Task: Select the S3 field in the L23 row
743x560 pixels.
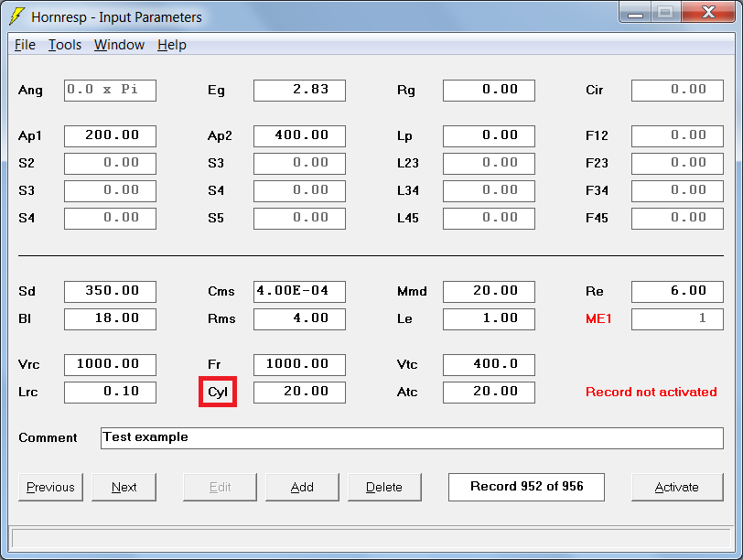Action: click(299, 164)
